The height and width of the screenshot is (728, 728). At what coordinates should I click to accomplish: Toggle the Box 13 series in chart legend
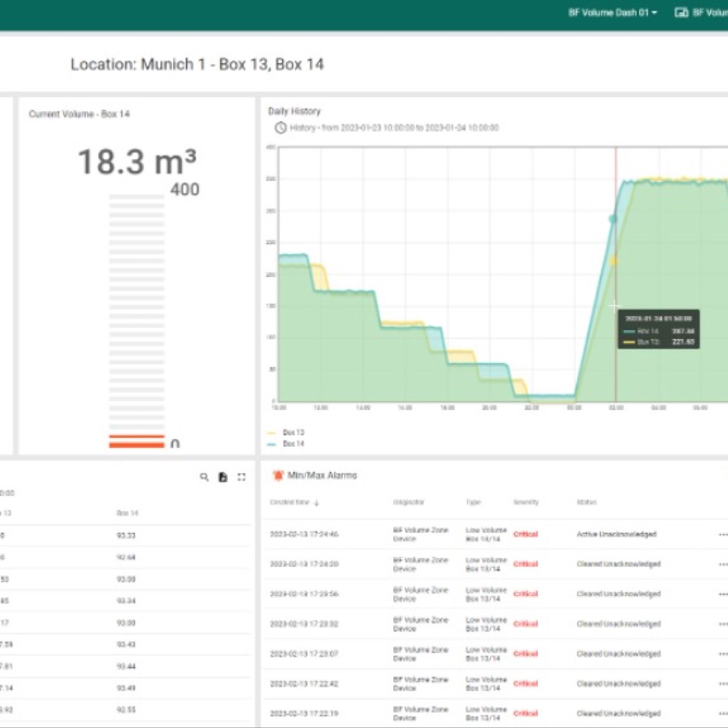click(x=286, y=432)
